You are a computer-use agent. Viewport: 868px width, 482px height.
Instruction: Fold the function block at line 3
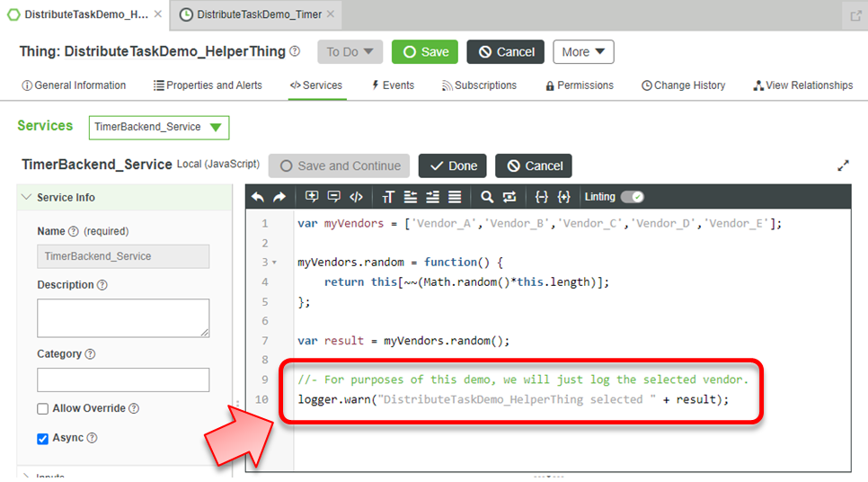pyautogui.click(x=275, y=263)
